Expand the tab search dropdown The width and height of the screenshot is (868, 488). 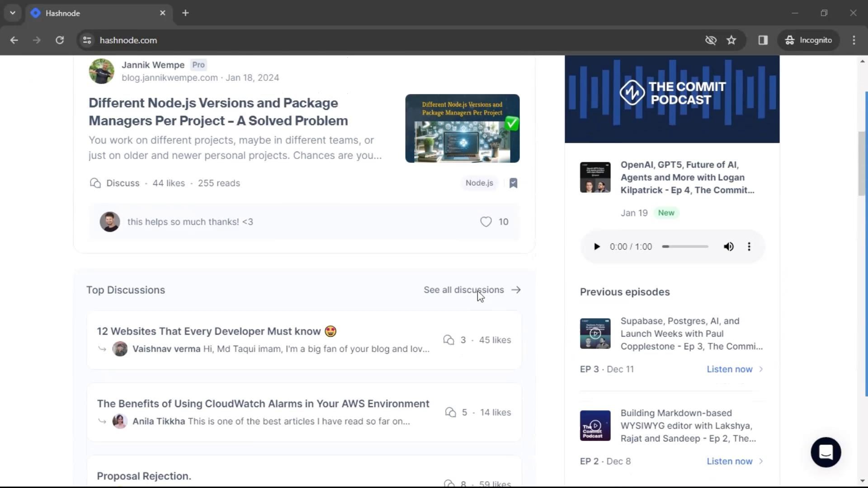click(x=13, y=13)
